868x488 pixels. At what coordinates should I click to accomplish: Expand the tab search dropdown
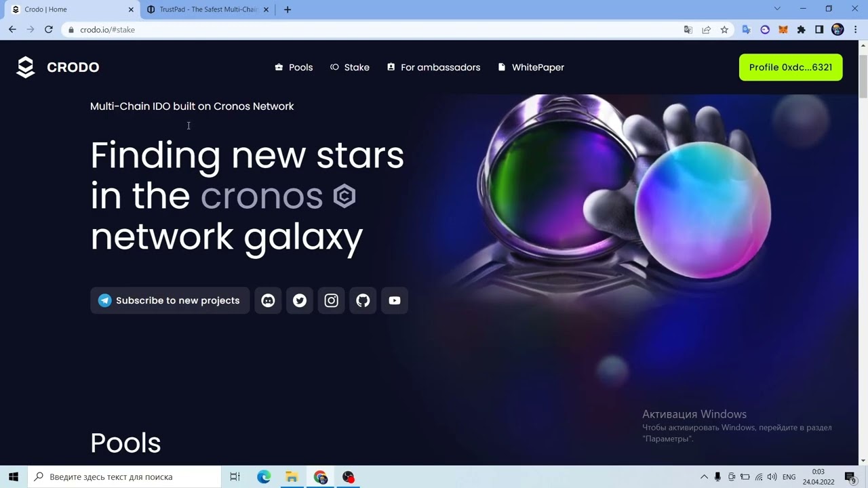point(777,9)
